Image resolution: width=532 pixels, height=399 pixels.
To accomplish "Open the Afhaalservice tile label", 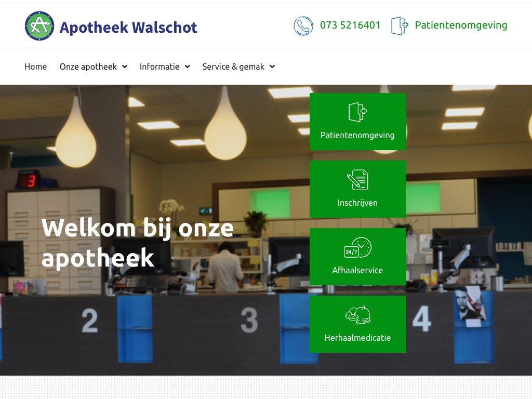I will [x=357, y=270].
